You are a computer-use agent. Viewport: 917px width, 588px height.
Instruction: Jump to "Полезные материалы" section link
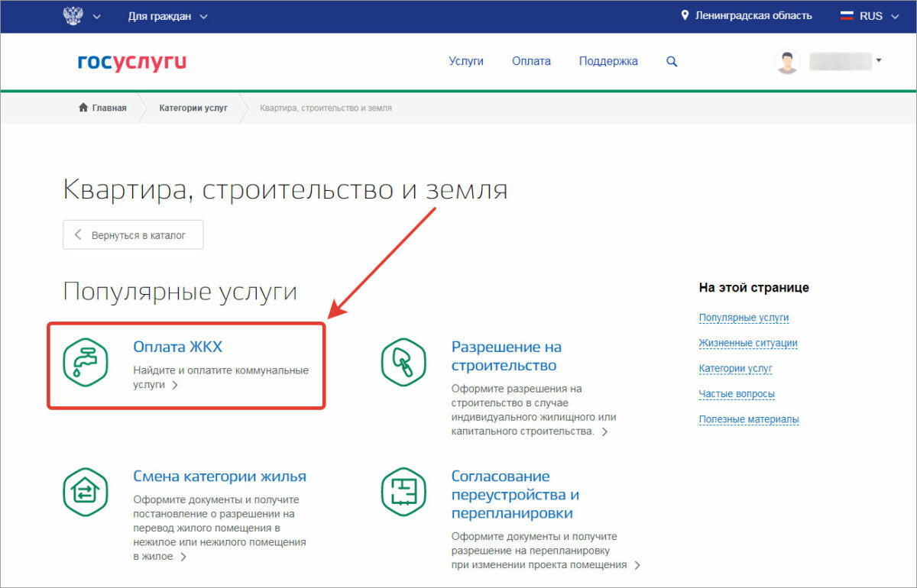click(749, 419)
